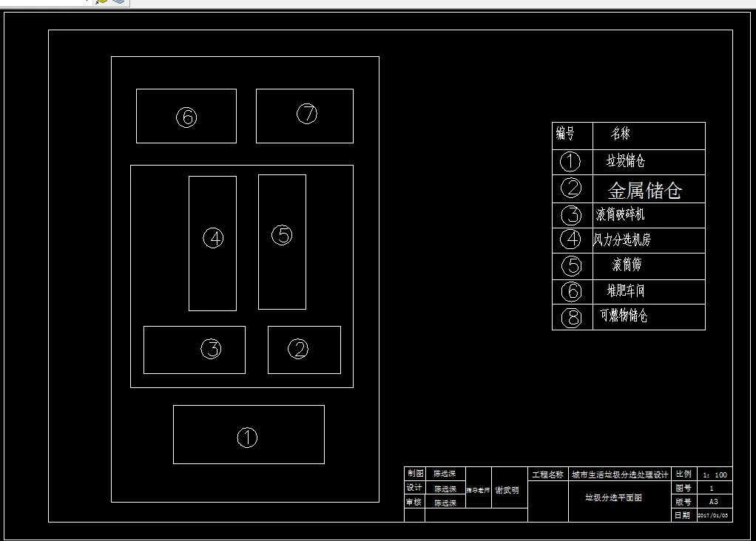Click legend header text 编号
Screen dimensions: 756x541
tap(565, 133)
